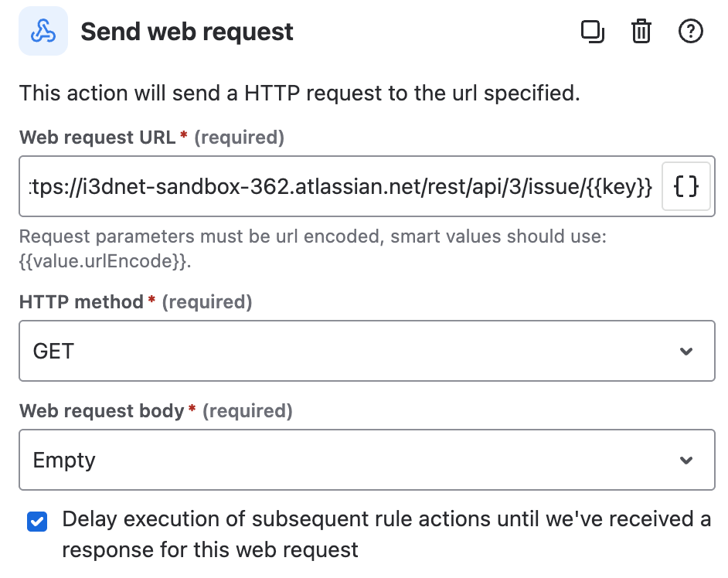Click the 'Web request URL' field label

(x=98, y=138)
